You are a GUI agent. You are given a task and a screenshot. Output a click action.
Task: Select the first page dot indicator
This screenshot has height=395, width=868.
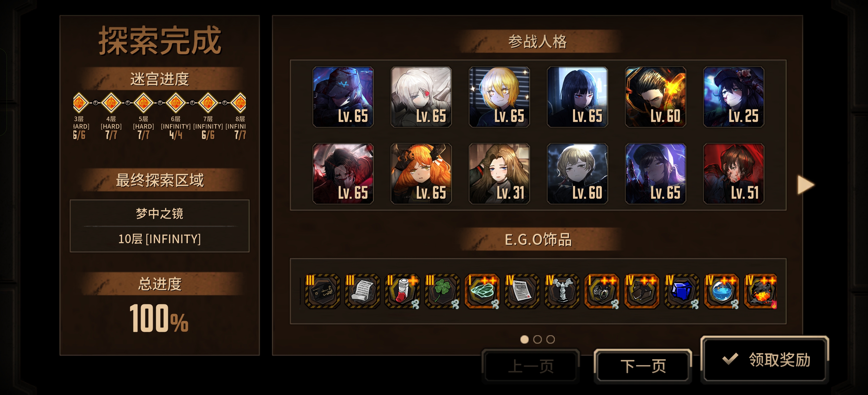[524, 339]
